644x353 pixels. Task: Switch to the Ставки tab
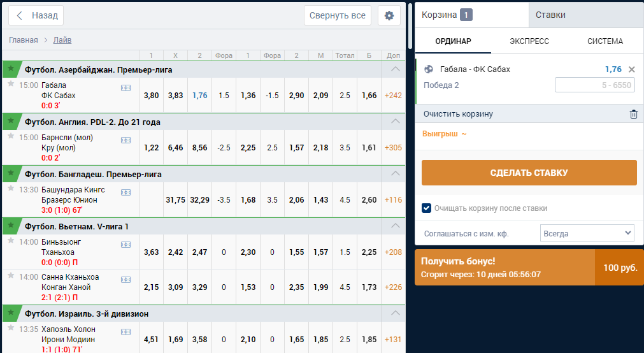[586, 15]
